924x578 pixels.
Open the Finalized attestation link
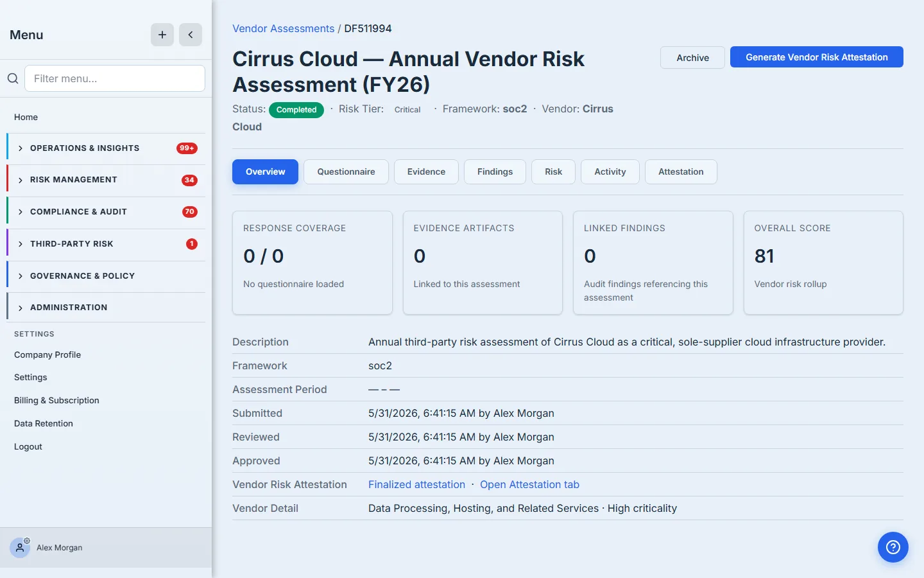(x=416, y=484)
